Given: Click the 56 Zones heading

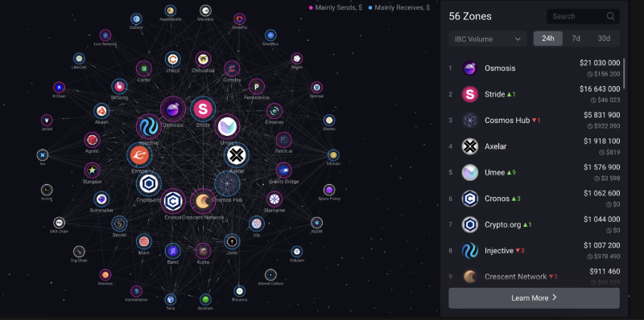Looking at the screenshot, I should tap(470, 16).
